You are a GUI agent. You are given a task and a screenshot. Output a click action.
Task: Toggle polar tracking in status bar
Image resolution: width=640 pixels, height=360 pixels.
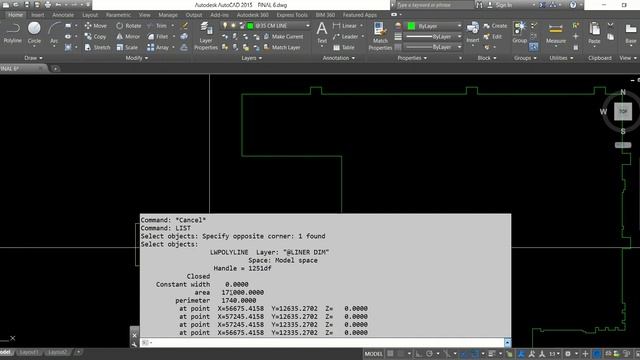(429, 354)
